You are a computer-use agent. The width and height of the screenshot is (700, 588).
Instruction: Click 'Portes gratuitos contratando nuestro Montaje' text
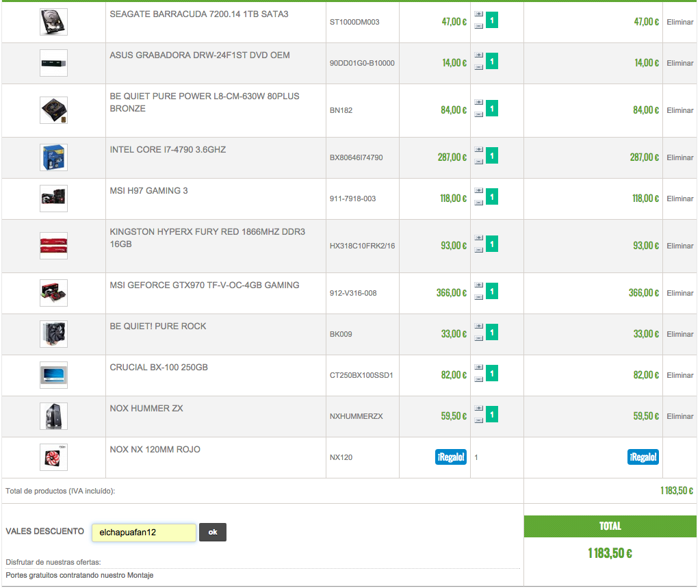(x=79, y=576)
